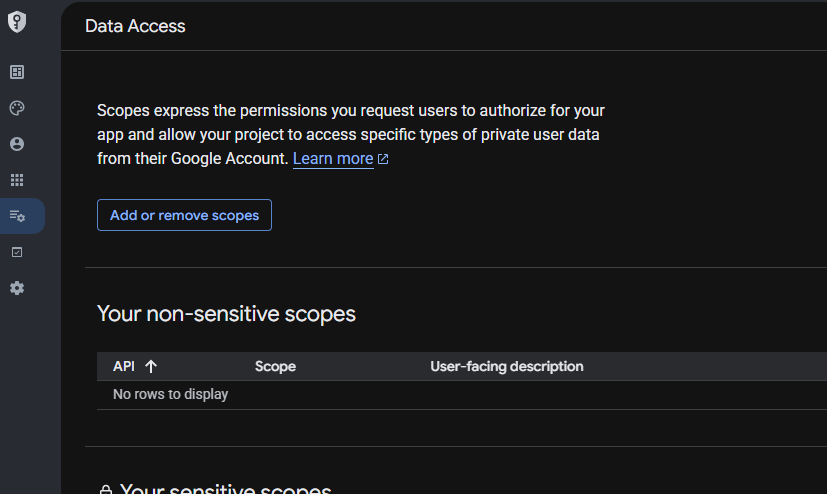Click the Your sensitive scopes heading
This screenshot has width=827, height=494.
point(225,489)
